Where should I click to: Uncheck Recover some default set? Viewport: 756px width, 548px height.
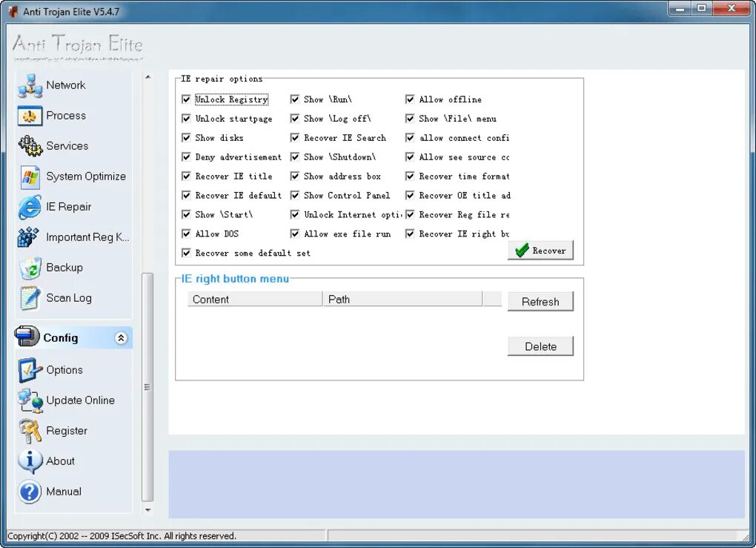pos(186,254)
